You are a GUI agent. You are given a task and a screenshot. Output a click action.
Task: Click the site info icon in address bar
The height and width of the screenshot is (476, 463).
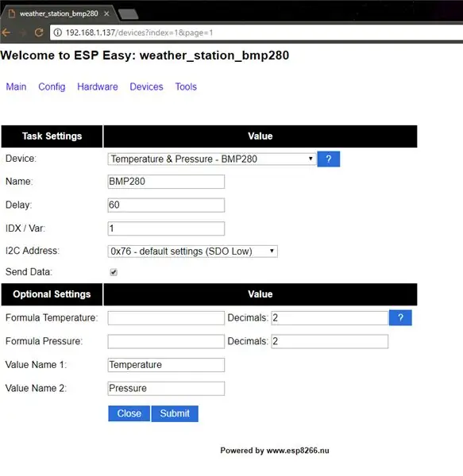coord(58,33)
